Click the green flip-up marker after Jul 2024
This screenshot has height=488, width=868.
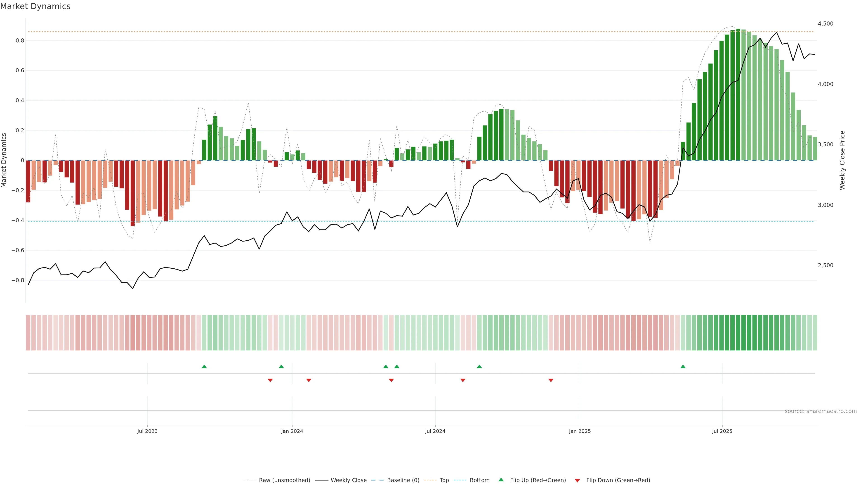[479, 366]
